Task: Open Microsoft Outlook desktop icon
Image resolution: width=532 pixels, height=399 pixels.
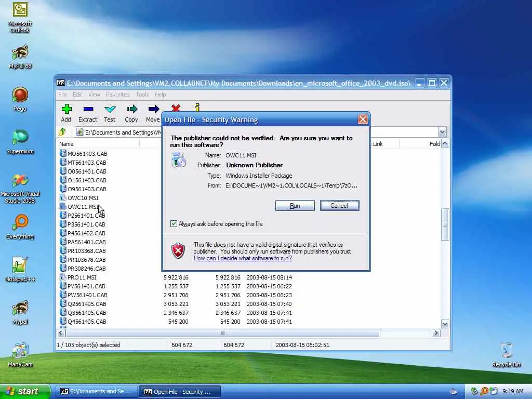Action: pos(20,18)
